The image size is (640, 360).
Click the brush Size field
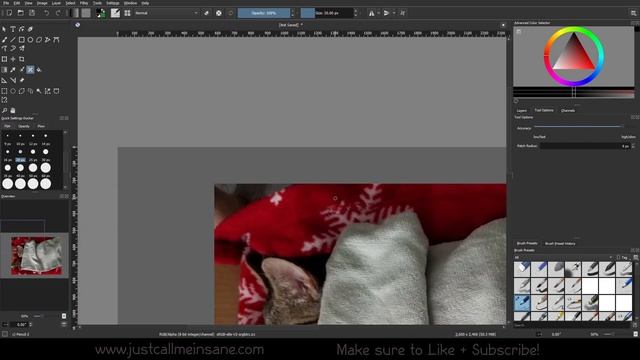[327, 13]
